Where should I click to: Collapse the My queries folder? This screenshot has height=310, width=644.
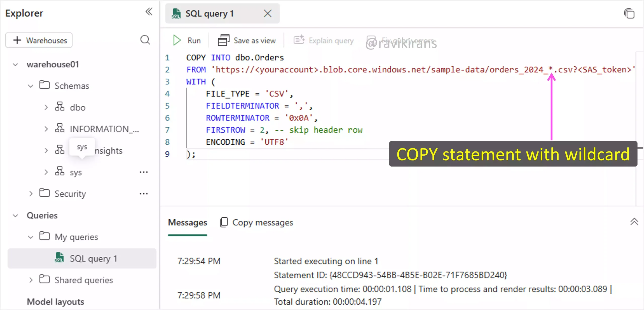pyautogui.click(x=30, y=237)
